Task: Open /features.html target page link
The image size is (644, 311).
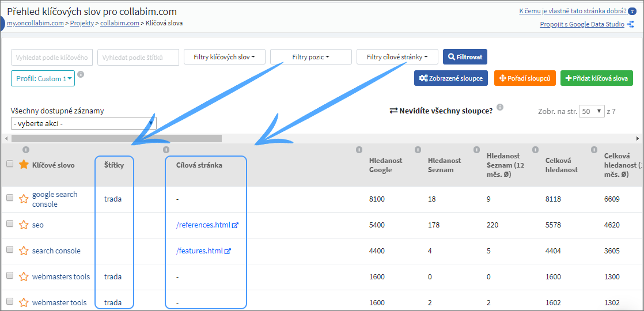Action: coord(200,252)
